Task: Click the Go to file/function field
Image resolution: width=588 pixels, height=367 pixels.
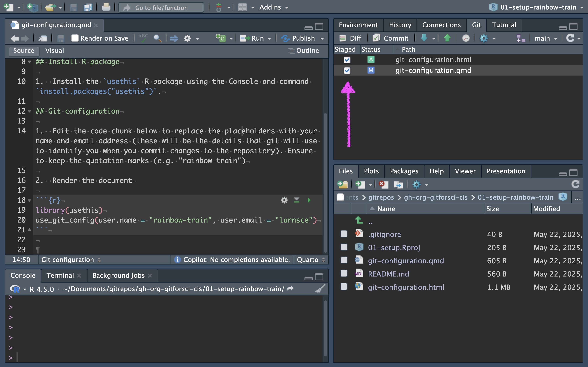Action: (x=161, y=8)
